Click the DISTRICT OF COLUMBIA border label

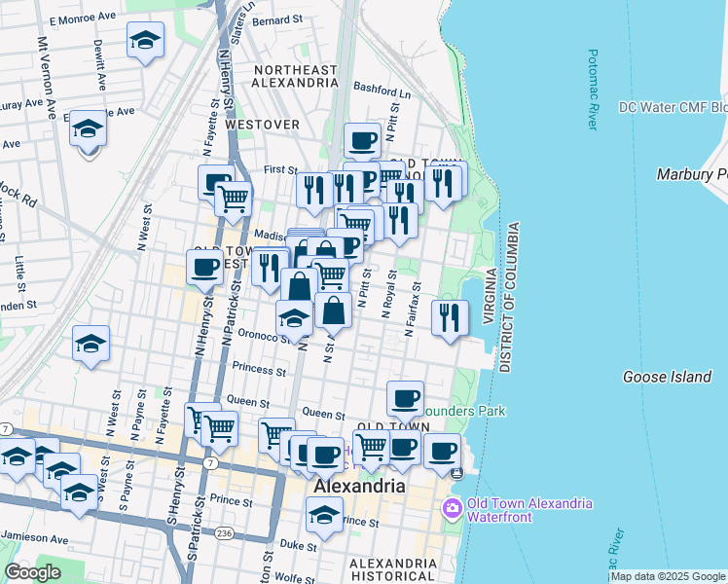coord(509,297)
